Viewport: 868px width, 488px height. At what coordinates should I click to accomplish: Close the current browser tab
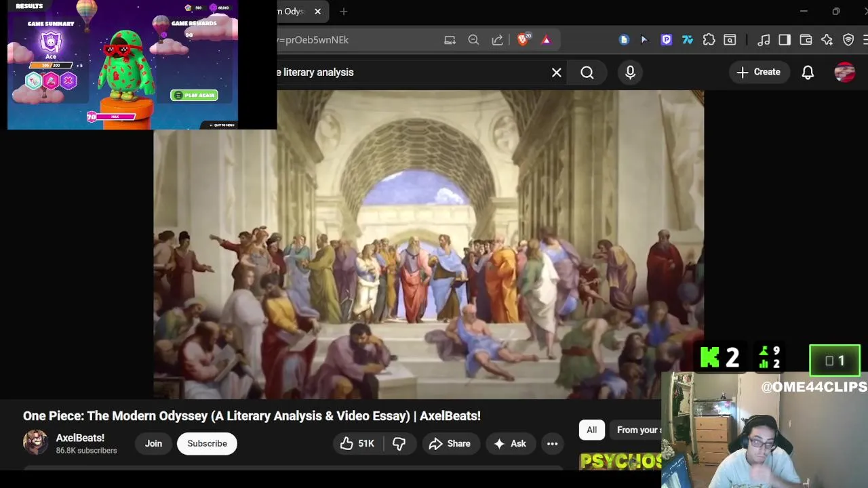click(x=317, y=12)
